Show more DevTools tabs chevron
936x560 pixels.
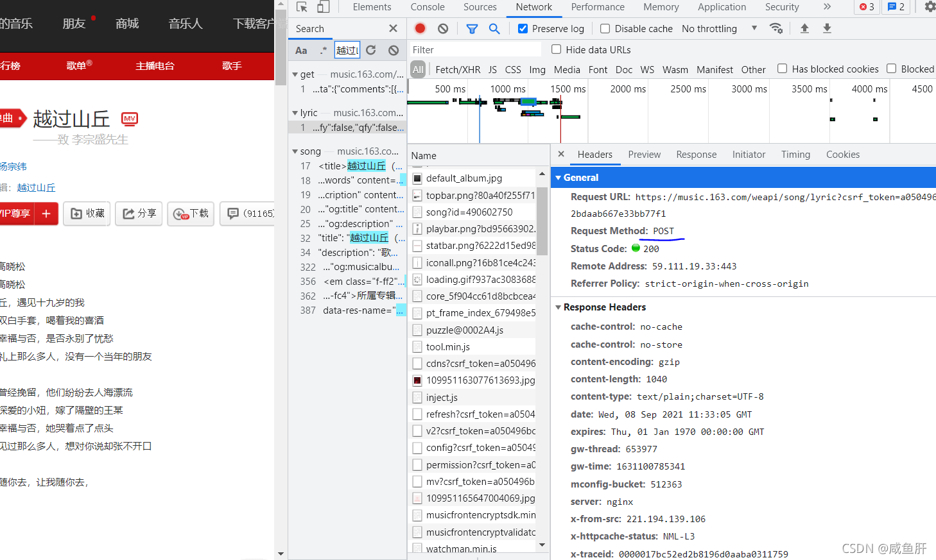827,7
